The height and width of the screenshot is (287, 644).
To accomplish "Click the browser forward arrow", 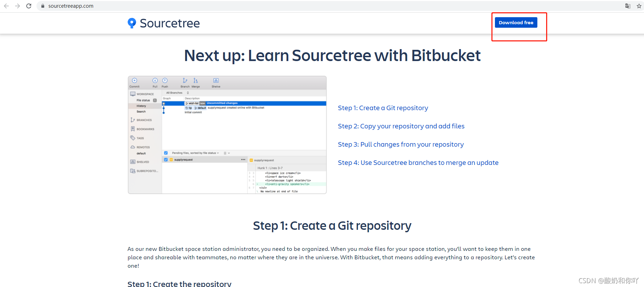I will 18,6.
